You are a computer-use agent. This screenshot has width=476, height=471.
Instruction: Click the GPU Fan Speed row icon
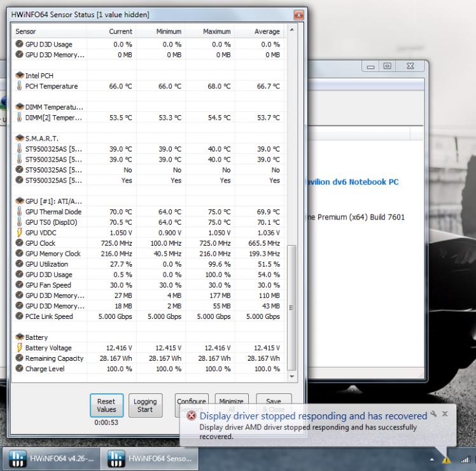pyautogui.click(x=19, y=285)
